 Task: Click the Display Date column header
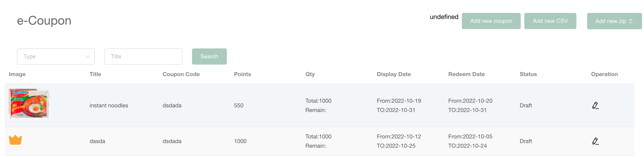pos(393,74)
